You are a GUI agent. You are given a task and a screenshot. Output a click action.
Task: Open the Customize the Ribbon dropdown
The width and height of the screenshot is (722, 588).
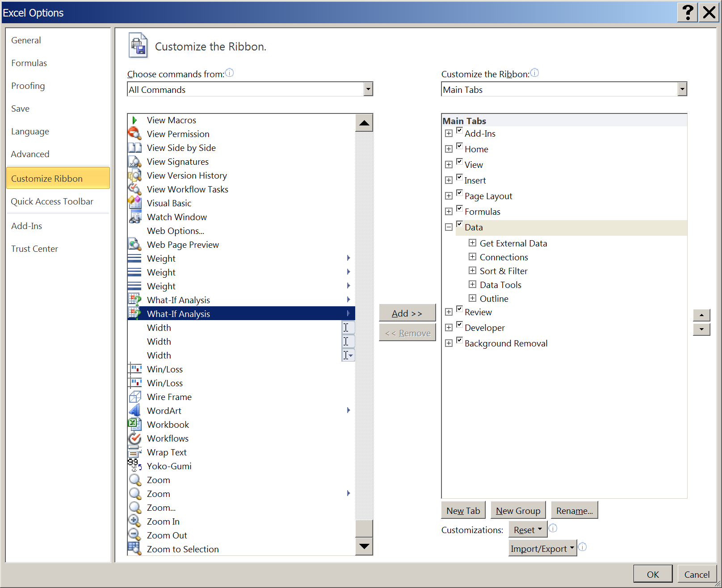click(682, 89)
